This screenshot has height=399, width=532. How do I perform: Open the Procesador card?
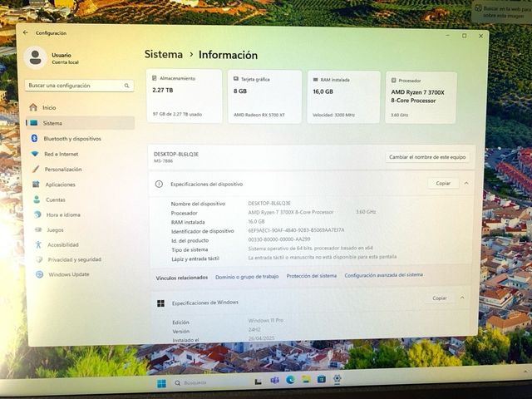click(x=421, y=98)
